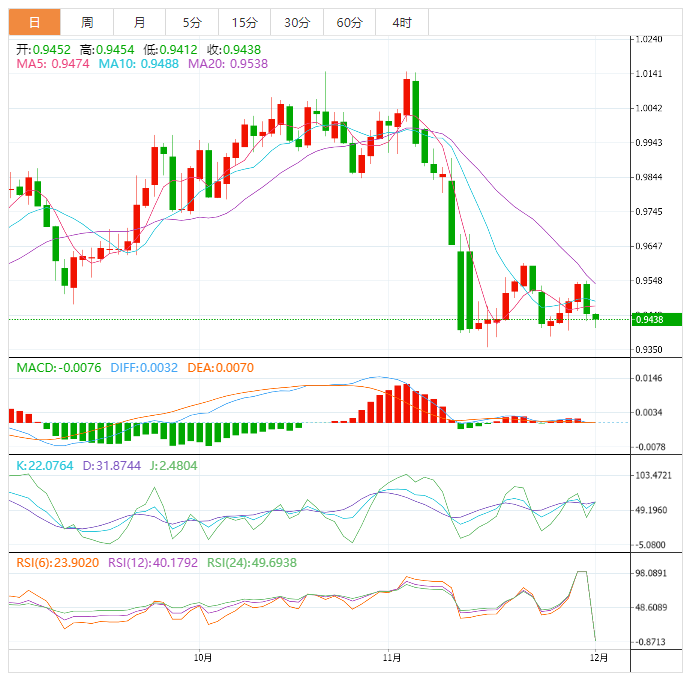Click the 0.9745 price axis label
The width and height of the screenshot is (694, 681).
pyautogui.click(x=649, y=212)
